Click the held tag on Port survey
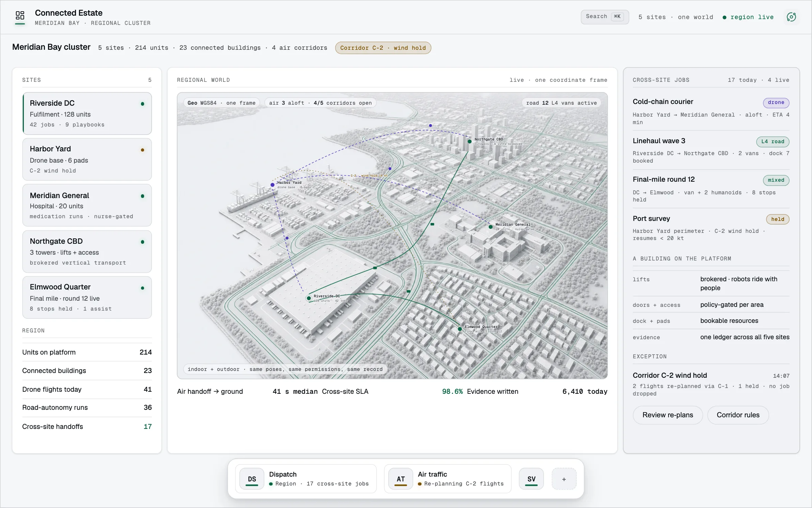Viewport: 812px width, 508px height. (x=778, y=219)
